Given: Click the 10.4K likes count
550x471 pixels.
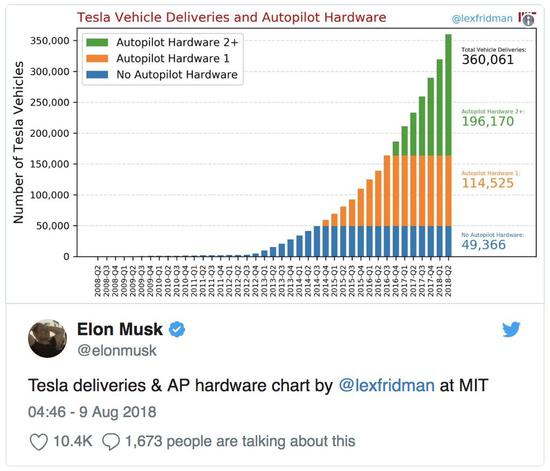Looking at the screenshot, I should [x=73, y=441].
